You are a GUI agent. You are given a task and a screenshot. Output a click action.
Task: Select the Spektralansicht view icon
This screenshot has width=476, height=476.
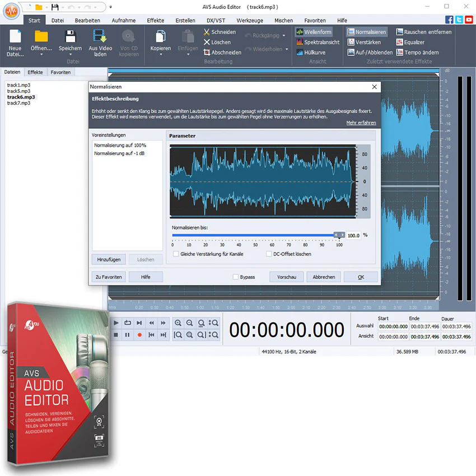tap(300, 42)
